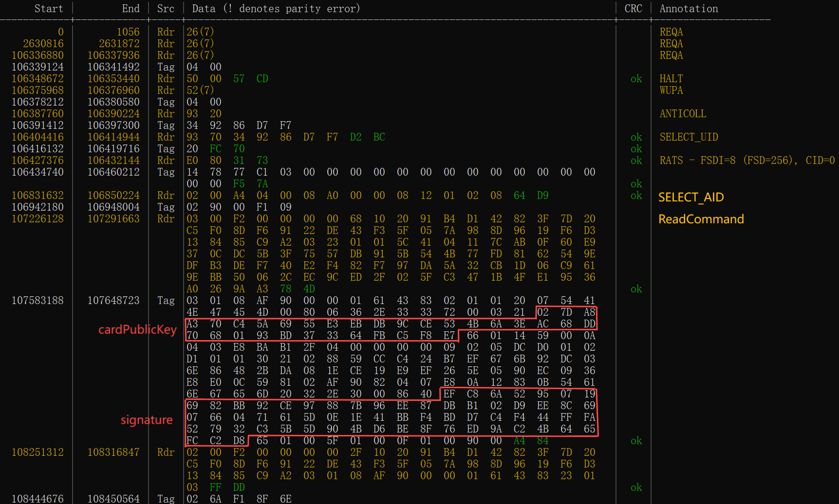Click end timestamp 106850224
Image resolution: width=839 pixels, height=504 pixels.
click(x=113, y=196)
